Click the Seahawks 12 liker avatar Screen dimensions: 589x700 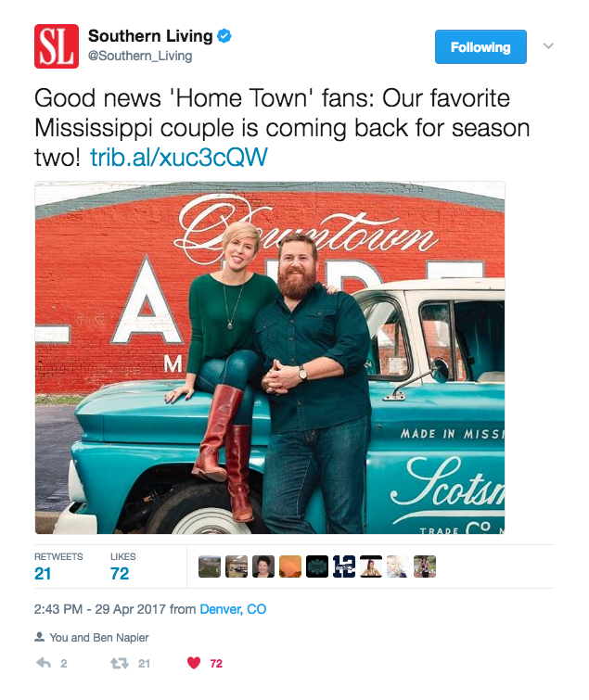(344, 566)
